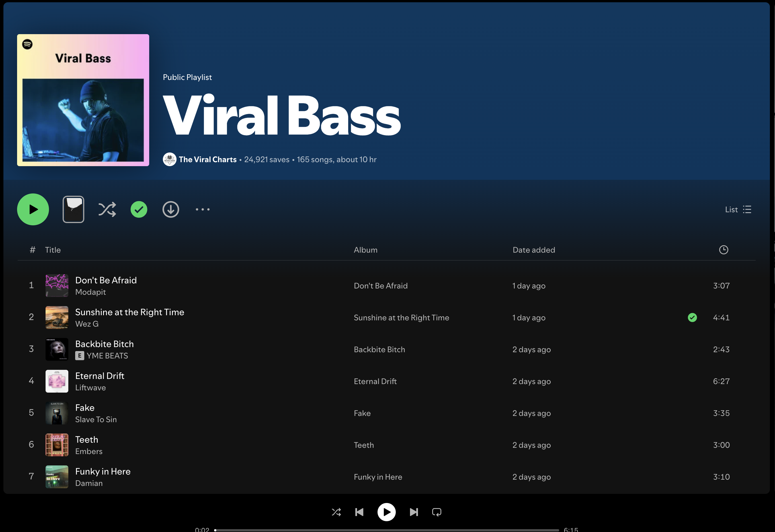Open artist Liftwave
Viewport: 775px width, 532px height.
[91, 388]
